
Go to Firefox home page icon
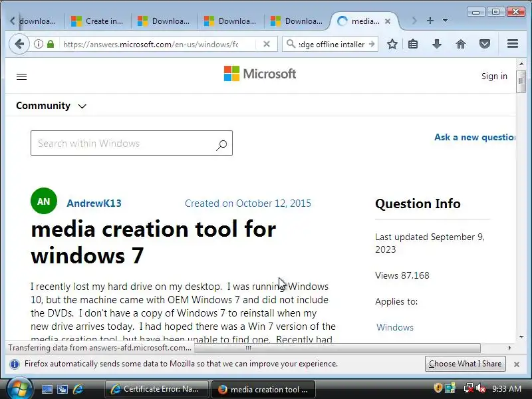tap(460, 44)
